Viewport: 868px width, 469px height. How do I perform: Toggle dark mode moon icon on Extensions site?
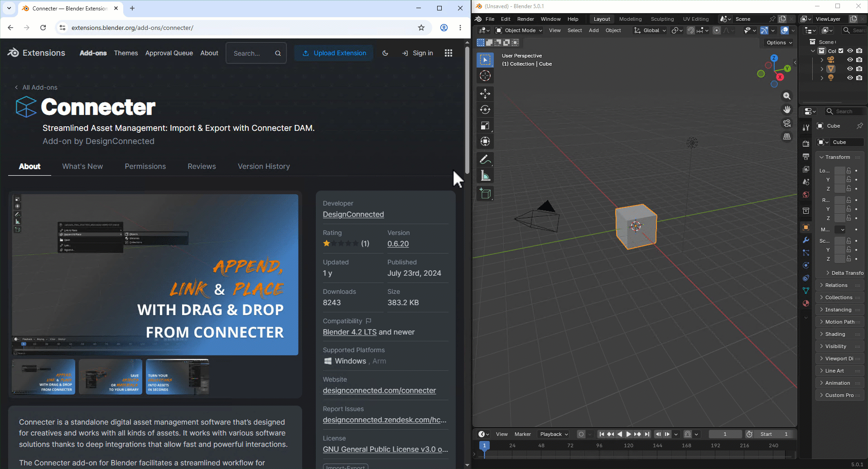[385, 53]
